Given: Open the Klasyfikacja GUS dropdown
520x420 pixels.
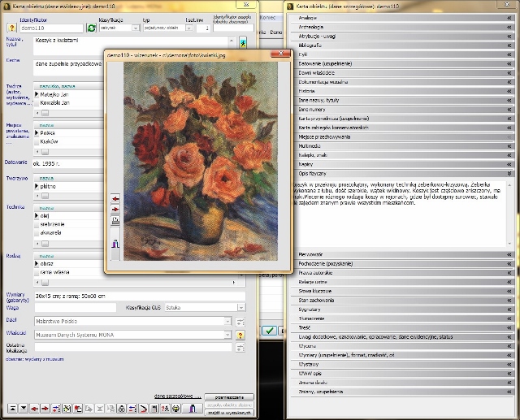Looking at the screenshot, I should (241, 308).
